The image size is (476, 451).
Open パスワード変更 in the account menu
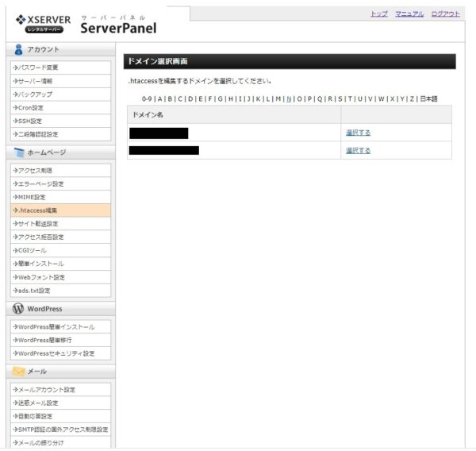tap(37, 67)
